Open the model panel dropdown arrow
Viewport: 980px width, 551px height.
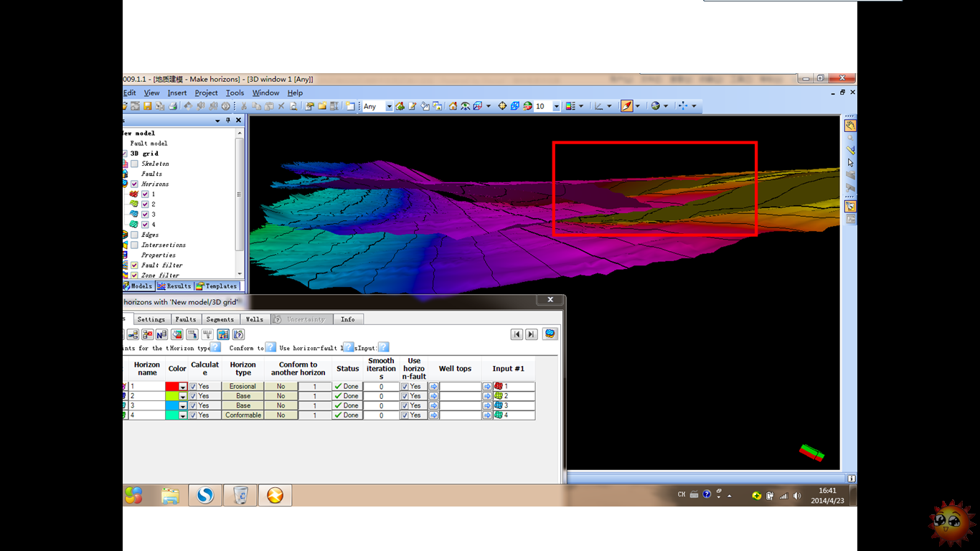pyautogui.click(x=218, y=121)
